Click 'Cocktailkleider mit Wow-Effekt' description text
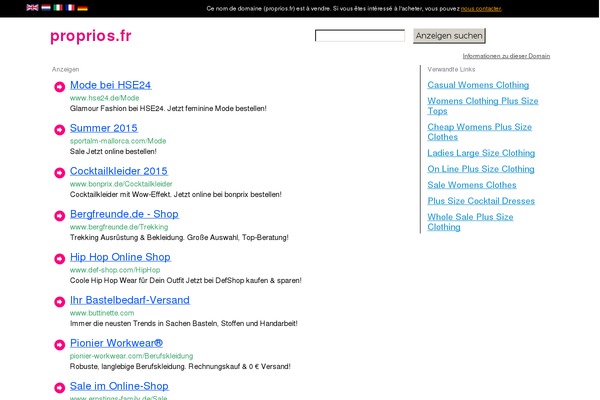600x400 pixels. point(176,194)
